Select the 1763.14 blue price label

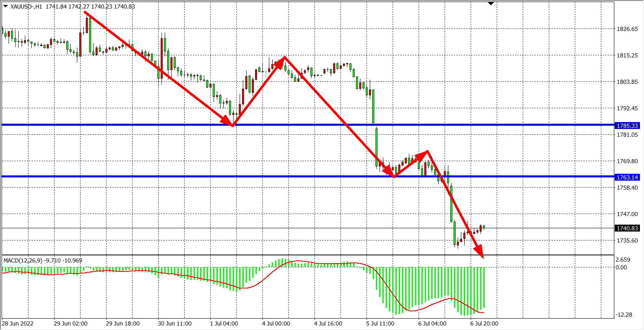(x=627, y=177)
